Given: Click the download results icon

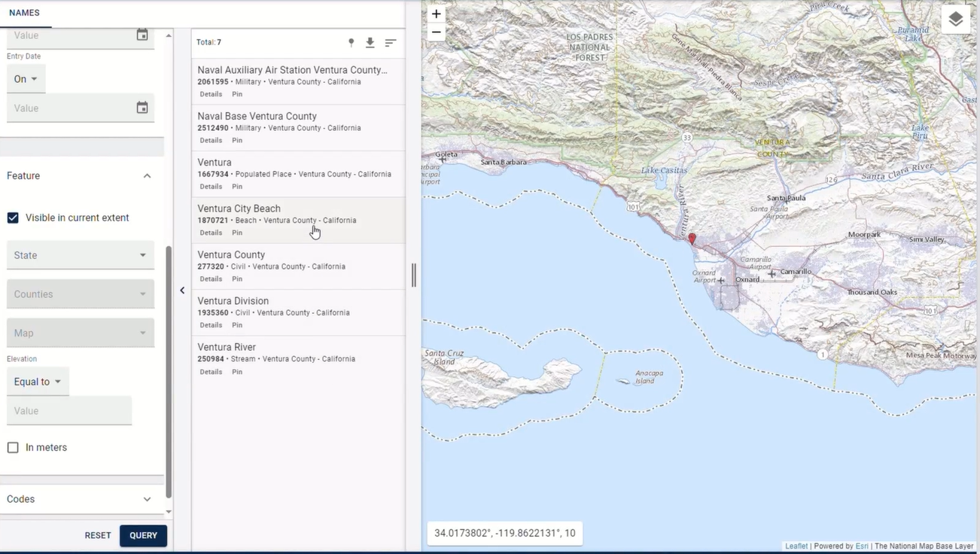Looking at the screenshot, I should [x=370, y=43].
